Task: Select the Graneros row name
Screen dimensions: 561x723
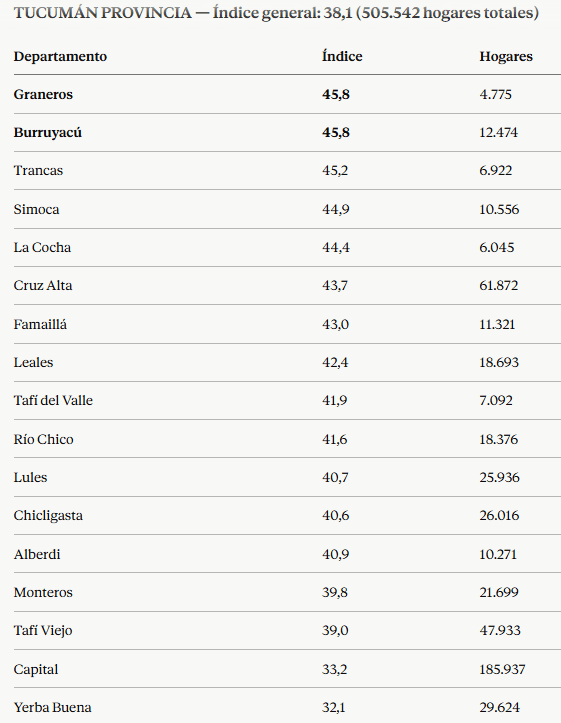Action: [43, 95]
